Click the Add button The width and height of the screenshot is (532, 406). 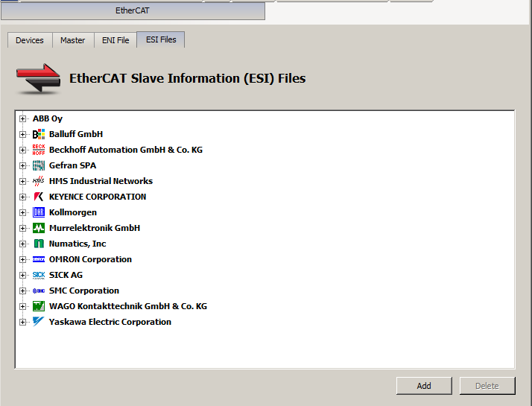tap(424, 386)
